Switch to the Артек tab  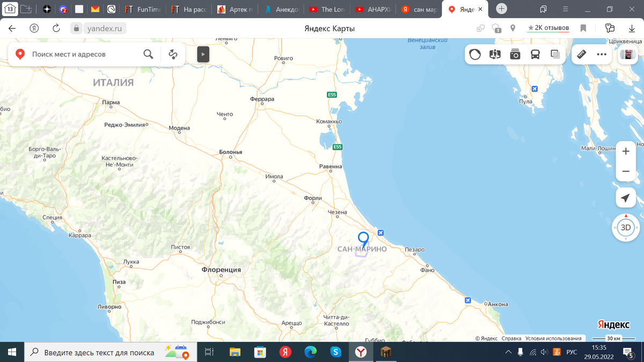point(235,9)
